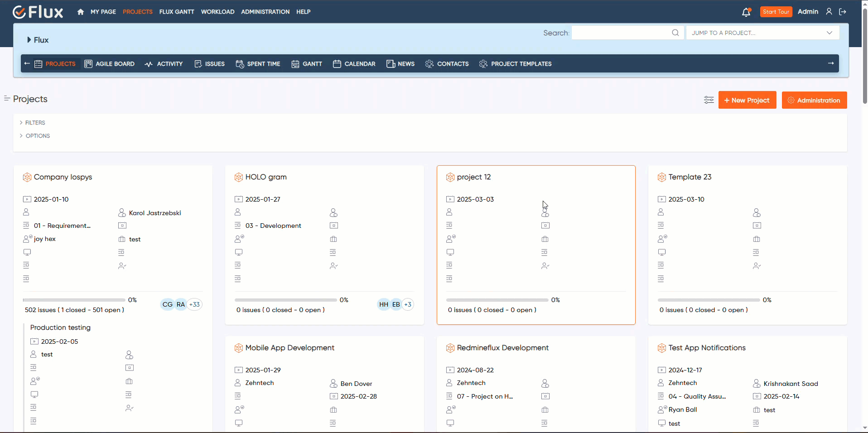Viewport: 868px width, 433px height.
Task: Switch to PROJECT TEMPLATES tab
Action: tap(516, 64)
